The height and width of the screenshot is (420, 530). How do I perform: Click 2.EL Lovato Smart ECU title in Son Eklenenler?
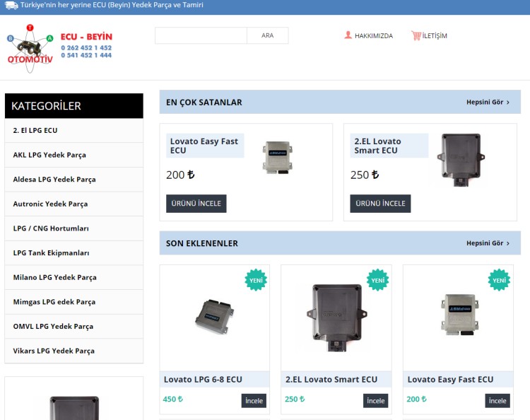pos(331,380)
